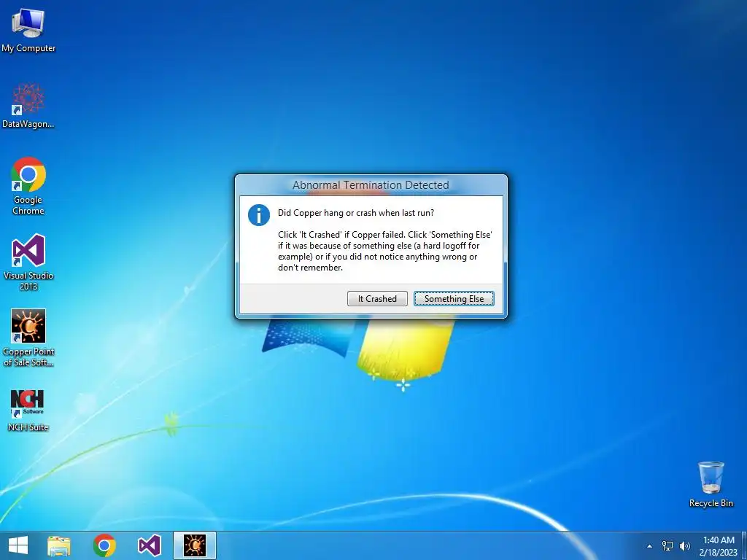Select the NCH Suite desktop shortcut
Viewport: 747px width, 560px height.
28,411
